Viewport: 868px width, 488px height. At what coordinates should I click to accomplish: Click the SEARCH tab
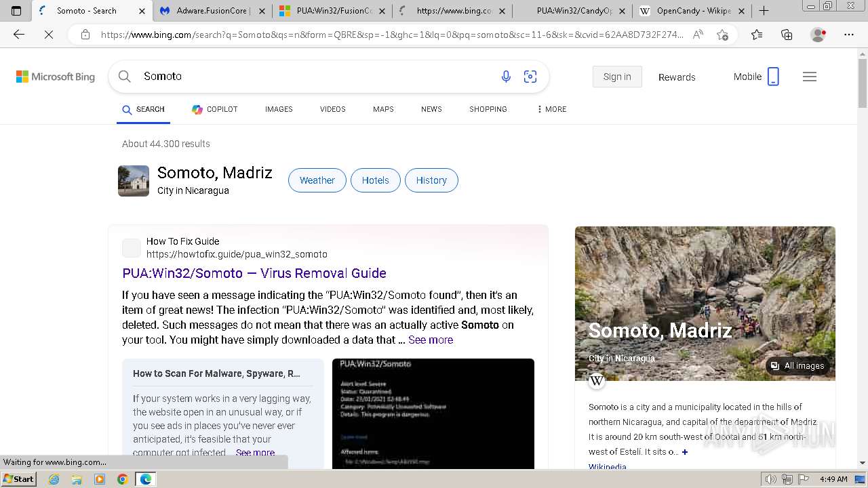pyautogui.click(x=143, y=109)
